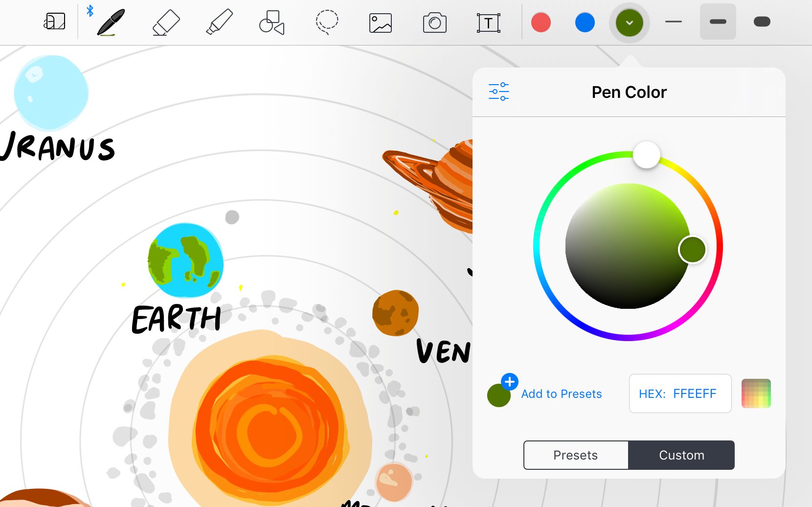Click the plus badge on color preview
The width and height of the screenshot is (812, 507).
510,382
